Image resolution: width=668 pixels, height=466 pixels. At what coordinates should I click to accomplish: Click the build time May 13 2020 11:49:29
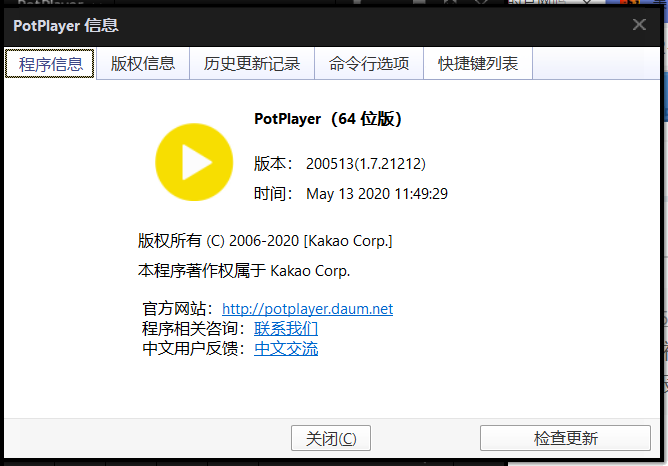point(377,194)
